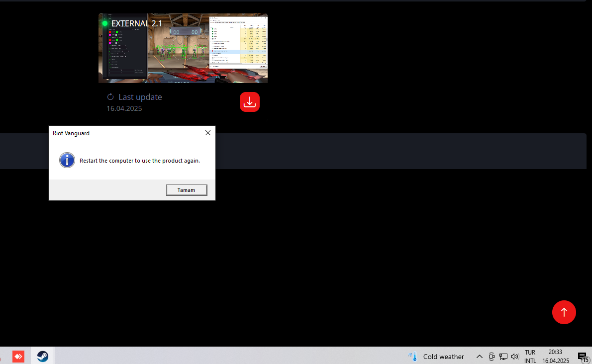Screen dimensions: 592x364
Task: Open AnyDesk from the taskbar
Action: click(x=18, y=356)
